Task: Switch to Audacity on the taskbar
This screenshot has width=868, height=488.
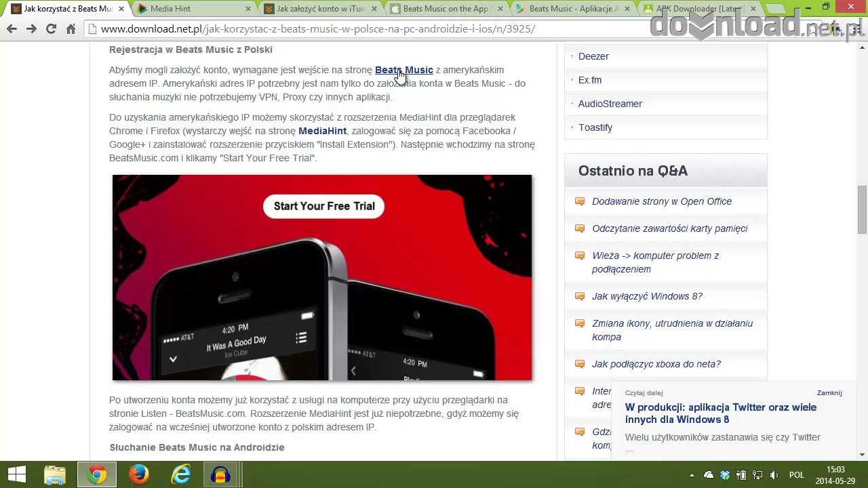Action: coord(221,474)
